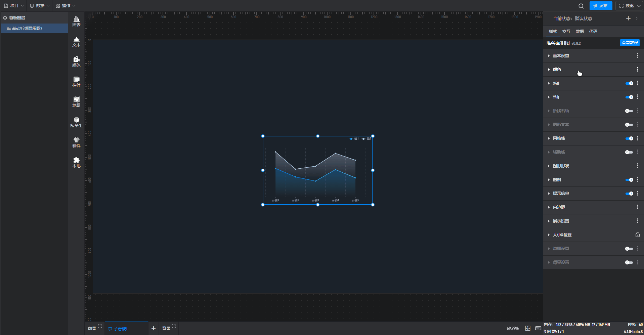The height and width of the screenshot is (335, 644).
Task: Open the 套件 kit components panel
Action: (x=76, y=142)
